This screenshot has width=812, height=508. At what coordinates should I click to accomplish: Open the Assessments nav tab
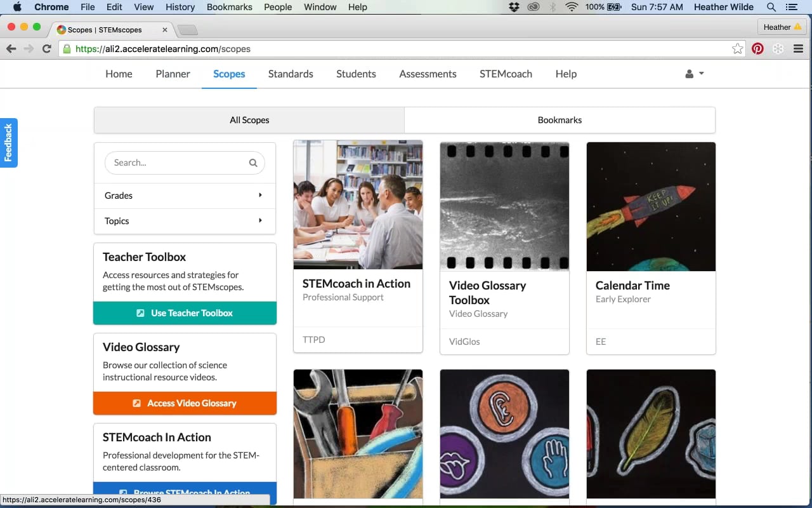pos(428,74)
